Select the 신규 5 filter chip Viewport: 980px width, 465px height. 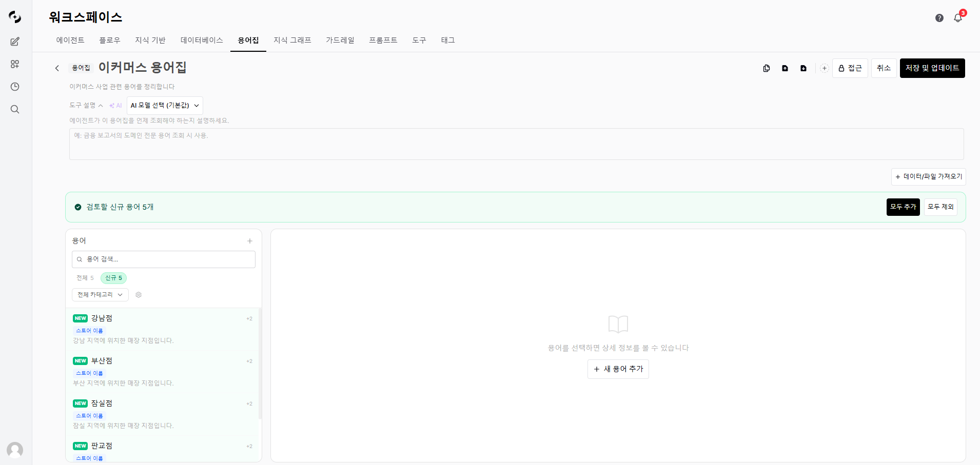[x=113, y=278]
